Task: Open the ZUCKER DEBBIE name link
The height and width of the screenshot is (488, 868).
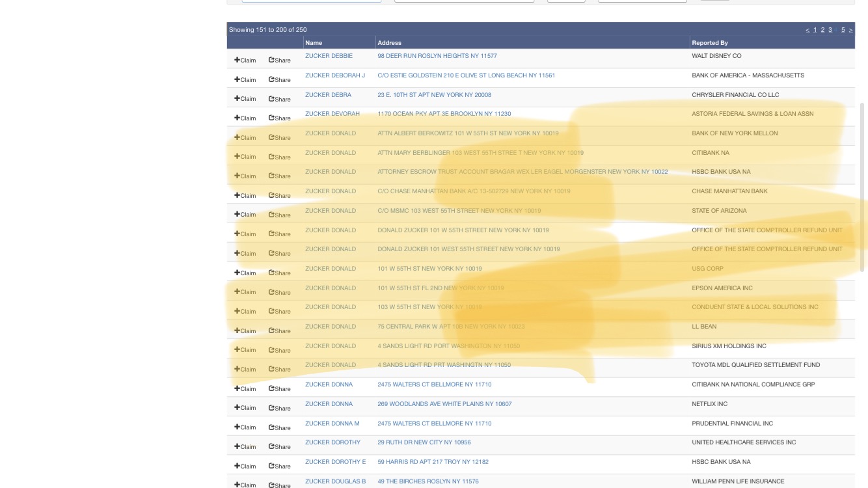Action: point(329,56)
